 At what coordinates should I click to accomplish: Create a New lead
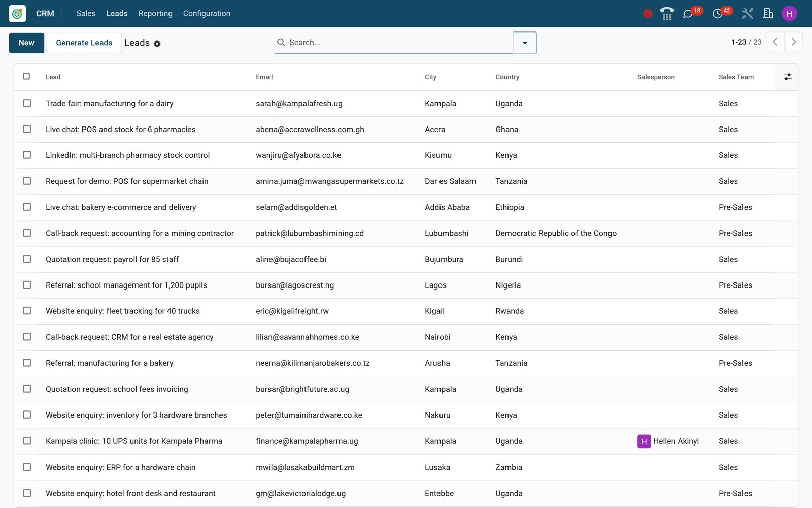tap(26, 43)
